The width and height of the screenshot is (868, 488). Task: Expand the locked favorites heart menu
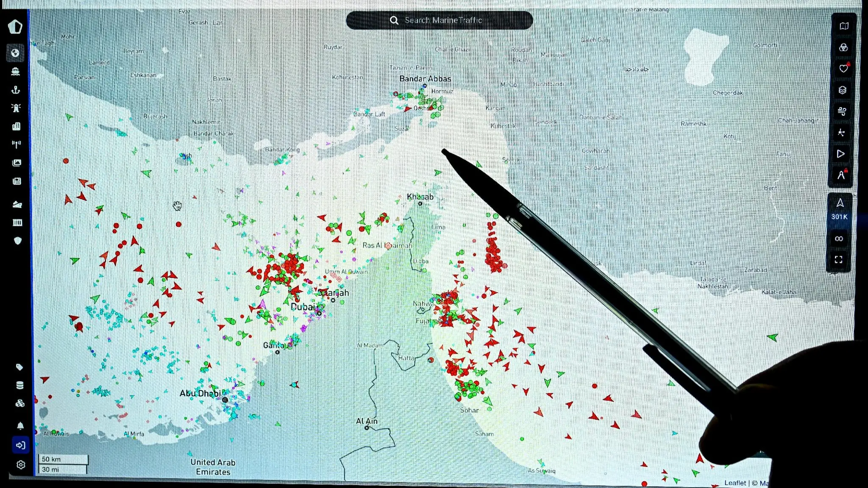click(843, 68)
